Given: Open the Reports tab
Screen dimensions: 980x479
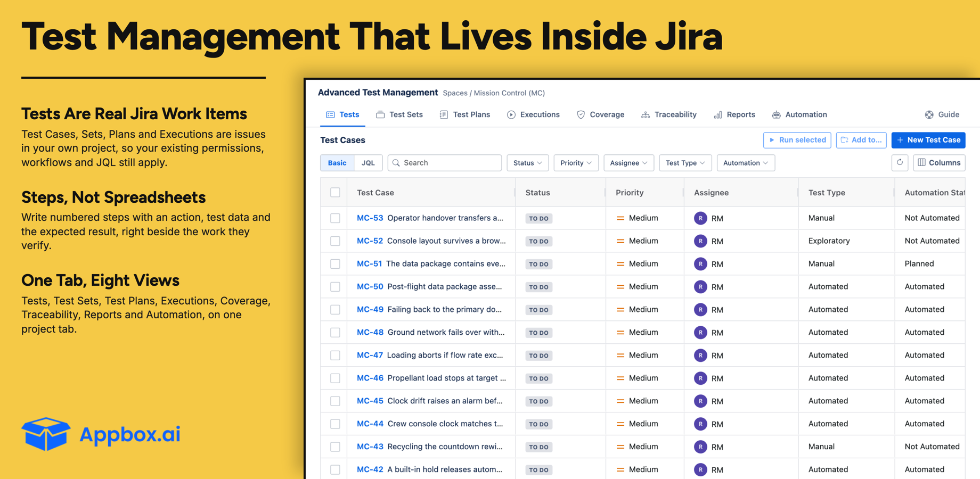Looking at the screenshot, I should coord(734,114).
